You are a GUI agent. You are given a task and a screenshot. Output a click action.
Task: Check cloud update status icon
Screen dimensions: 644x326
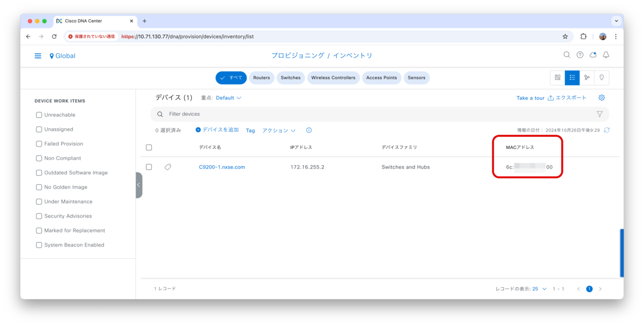click(592, 55)
